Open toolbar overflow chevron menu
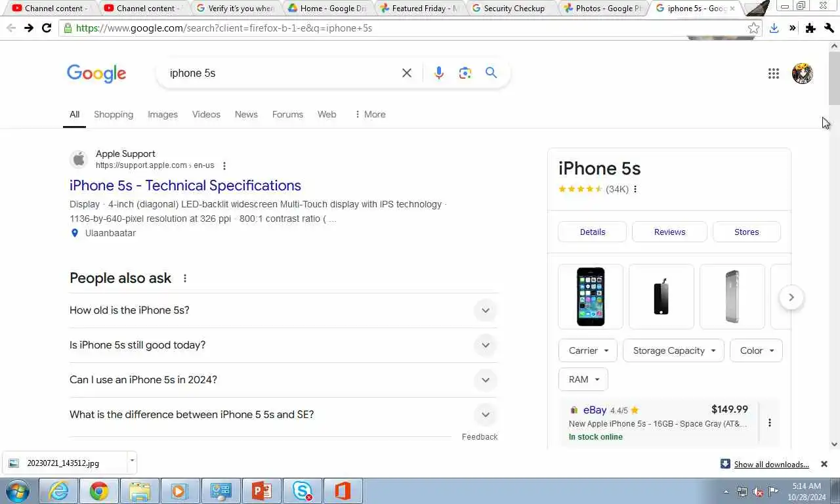The width and height of the screenshot is (840, 504). [x=792, y=28]
